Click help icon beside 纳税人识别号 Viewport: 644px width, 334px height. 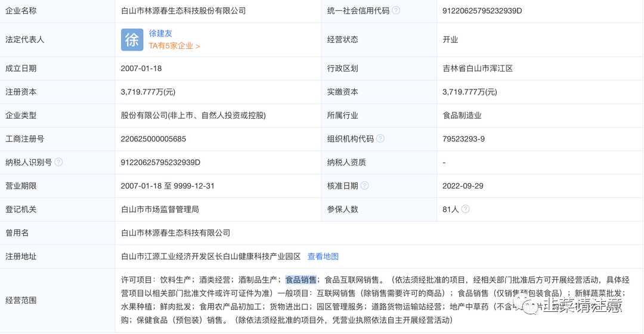[58, 162]
